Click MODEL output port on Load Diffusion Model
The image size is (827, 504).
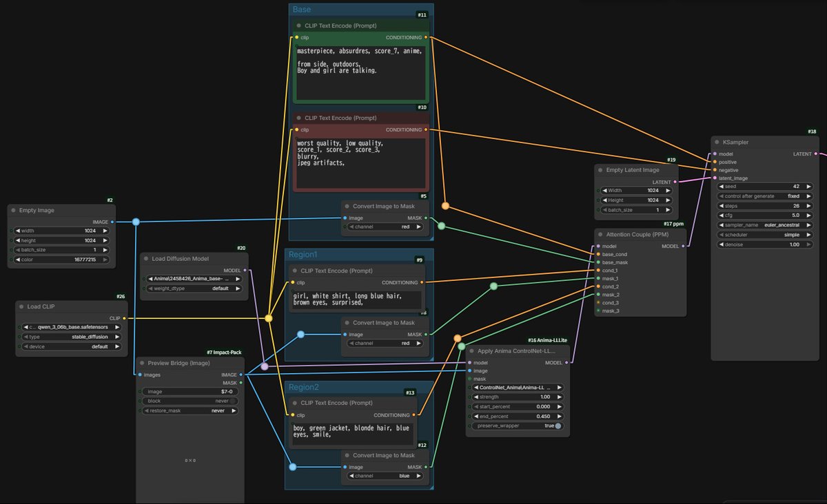click(x=245, y=271)
